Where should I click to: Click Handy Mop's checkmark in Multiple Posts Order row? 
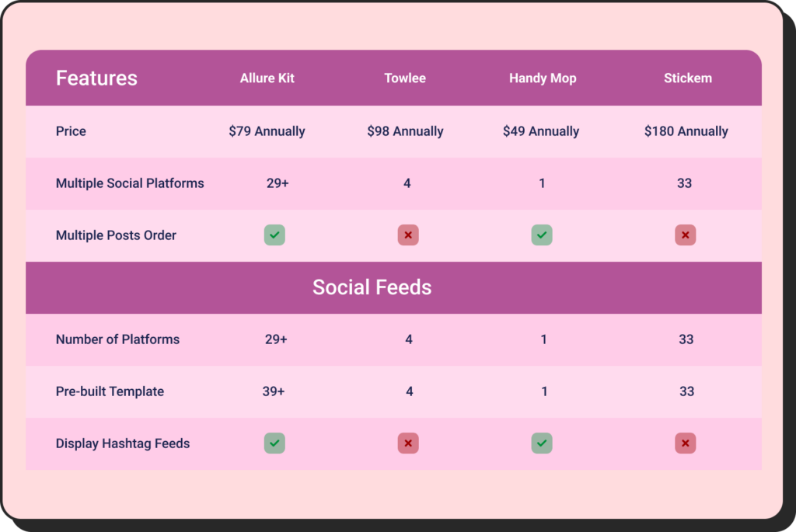pyautogui.click(x=542, y=235)
